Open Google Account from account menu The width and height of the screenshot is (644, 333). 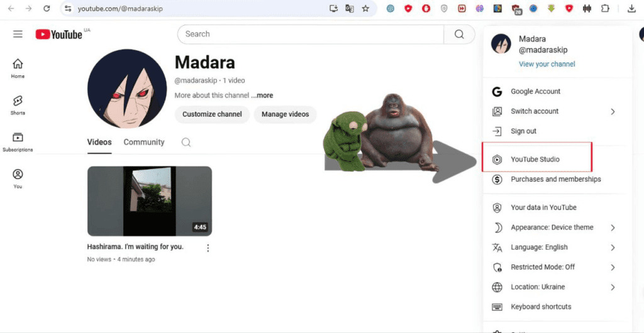point(557,92)
